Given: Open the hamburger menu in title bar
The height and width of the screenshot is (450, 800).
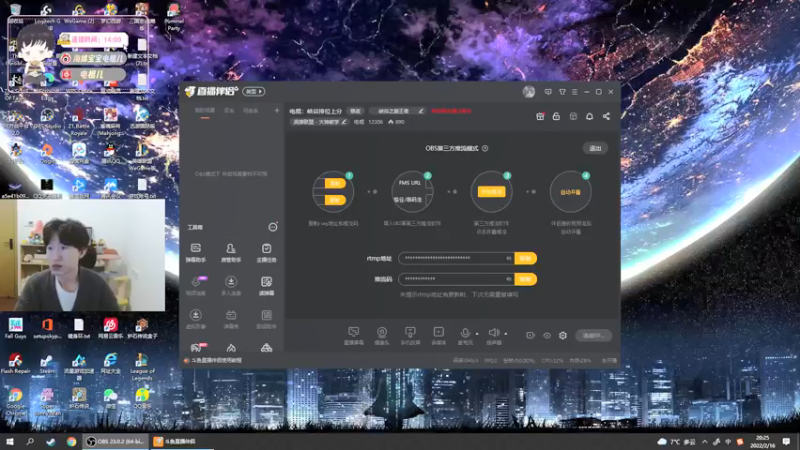Looking at the screenshot, I should (574, 92).
